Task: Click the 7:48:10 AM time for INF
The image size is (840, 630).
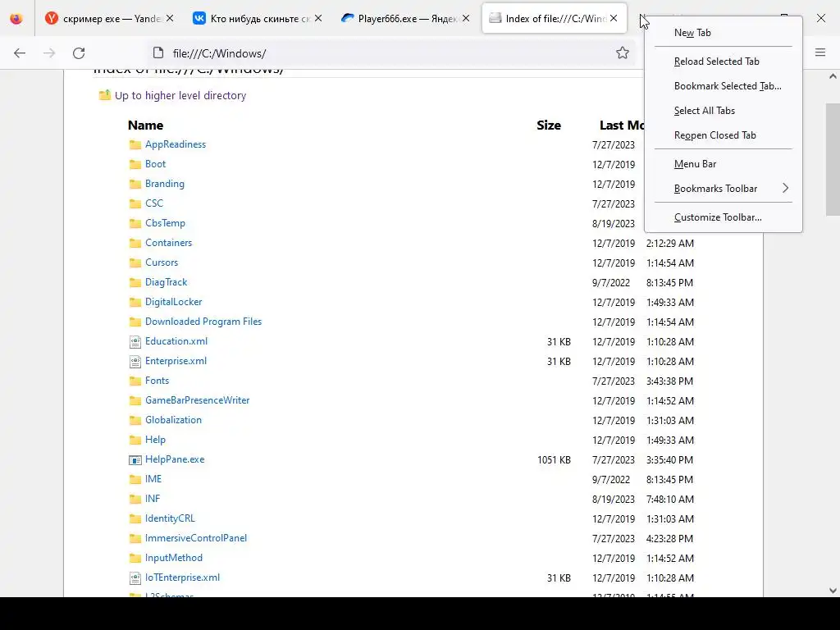Action: 669,500
